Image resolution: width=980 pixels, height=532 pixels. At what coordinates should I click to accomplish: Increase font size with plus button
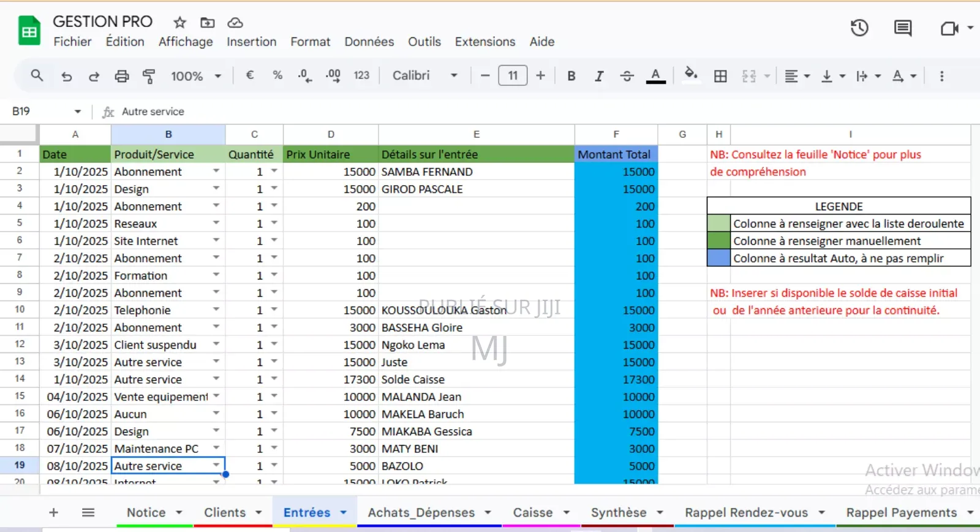pos(540,75)
